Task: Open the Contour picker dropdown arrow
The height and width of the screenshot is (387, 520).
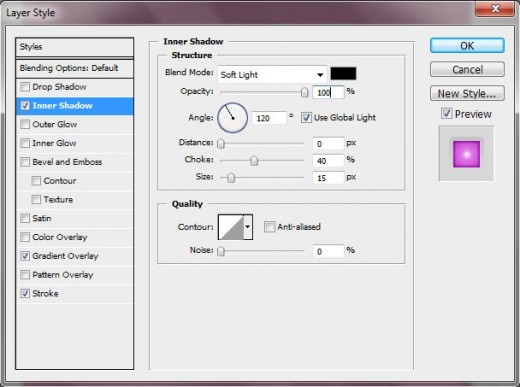Action: click(x=248, y=227)
